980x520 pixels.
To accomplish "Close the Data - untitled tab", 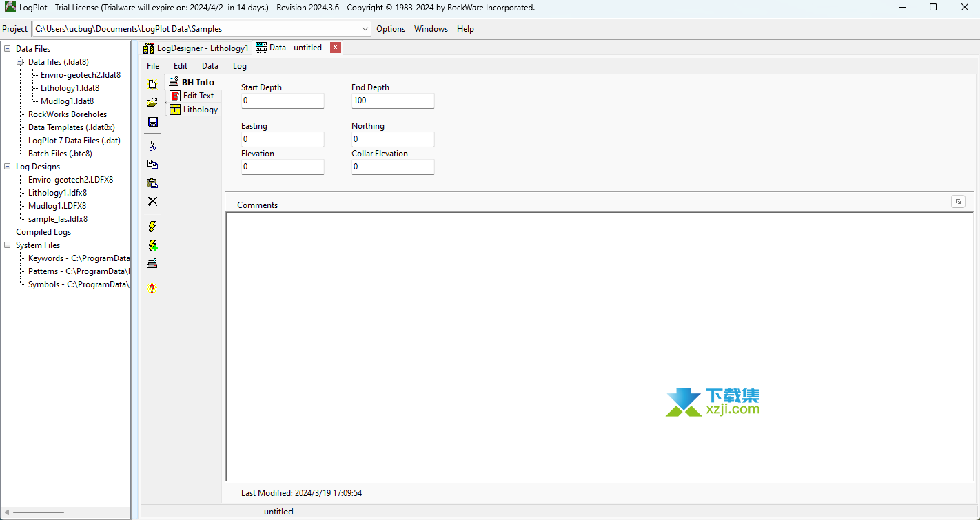I will coord(336,48).
